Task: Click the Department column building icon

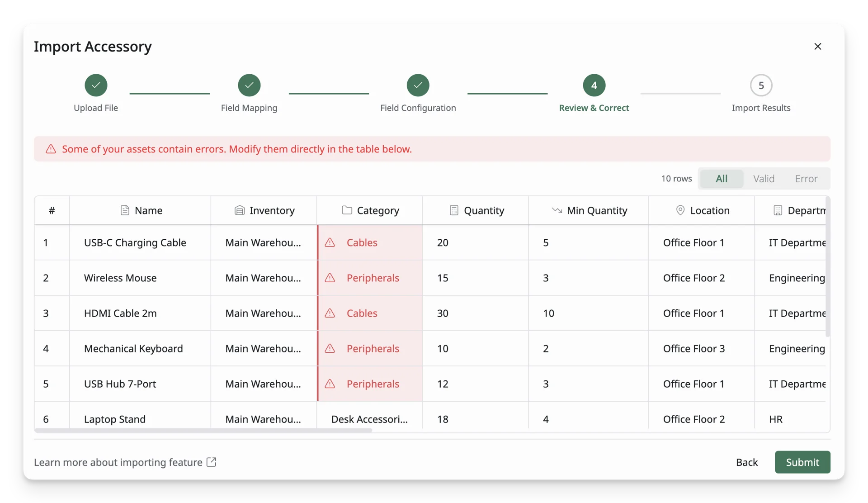Action: pyautogui.click(x=778, y=210)
